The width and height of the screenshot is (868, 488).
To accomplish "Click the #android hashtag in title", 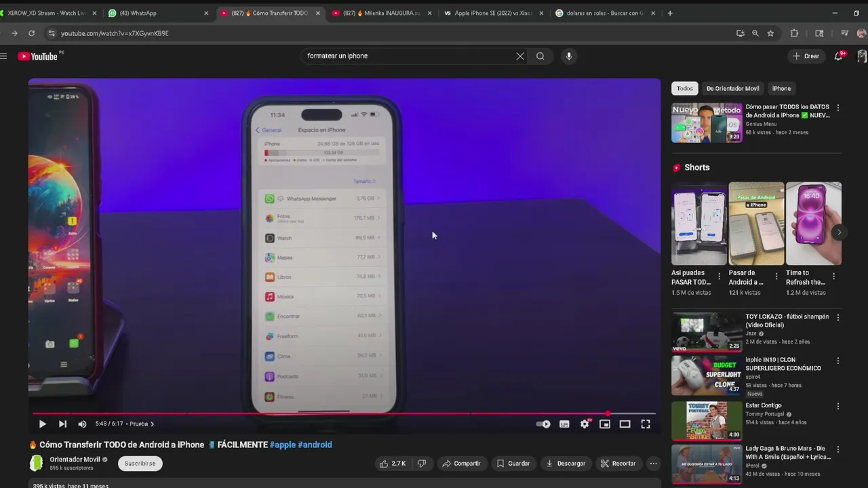I will point(315,445).
